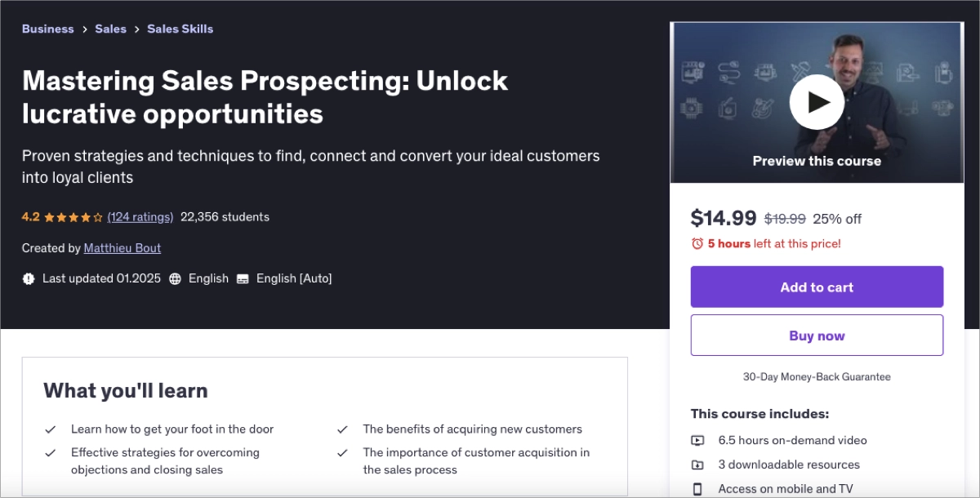Go to Sales breadcrumb category

click(110, 29)
